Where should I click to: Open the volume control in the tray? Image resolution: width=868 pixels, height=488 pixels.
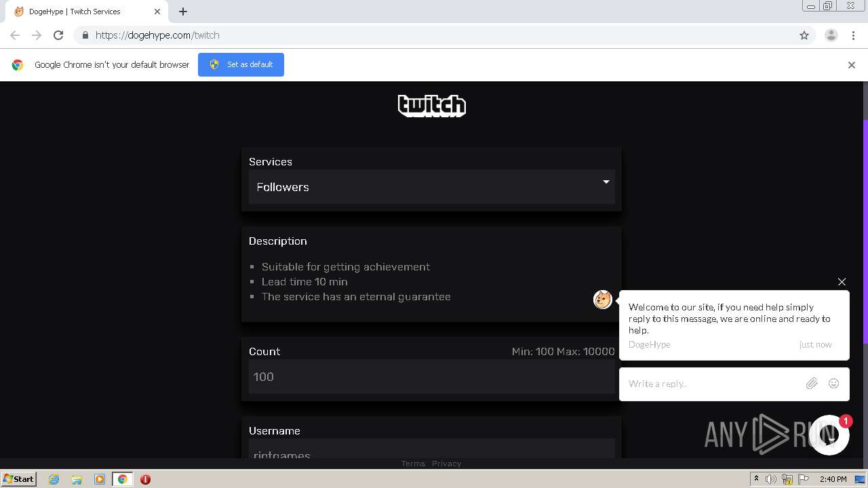click(x=771, y=479)
